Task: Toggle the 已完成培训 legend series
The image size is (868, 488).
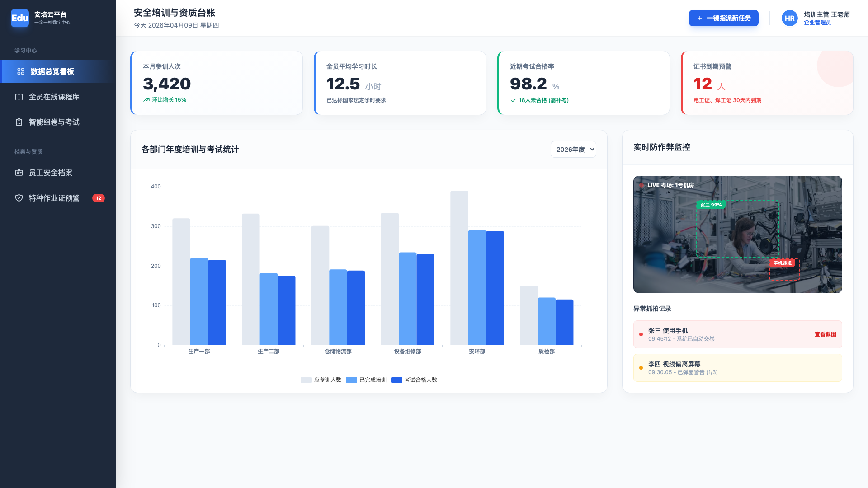Action: [366, 380]
